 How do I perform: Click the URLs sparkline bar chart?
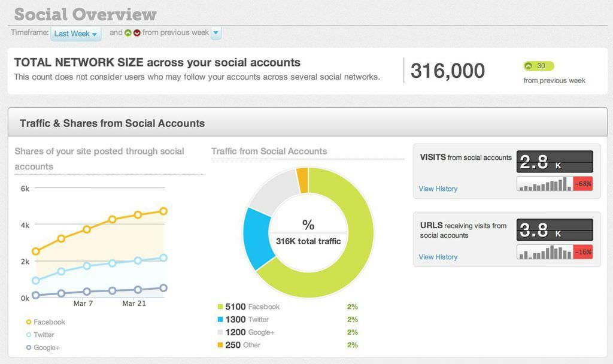[x=545, y=252]
